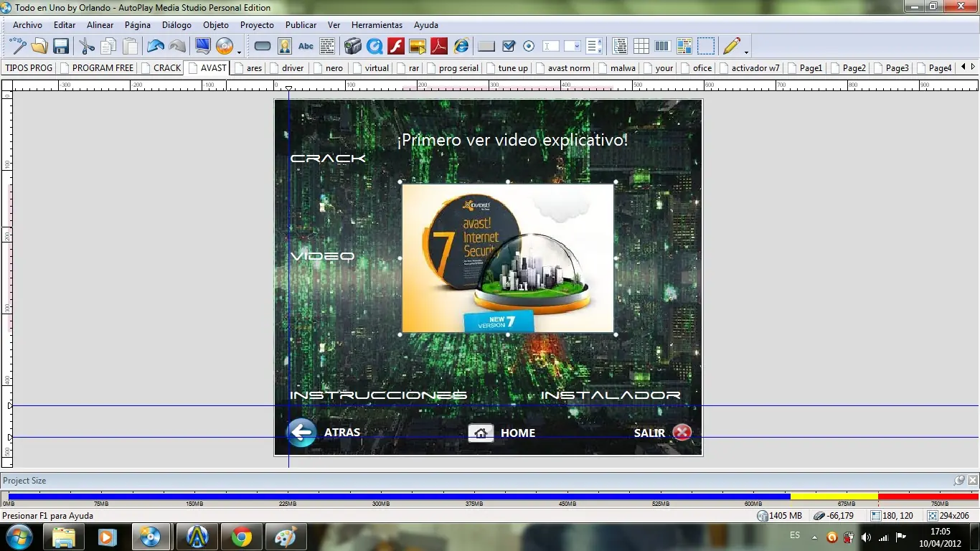The image size is (980, 551).
Task: Open the Editar menu
Action: coord(65,25)
